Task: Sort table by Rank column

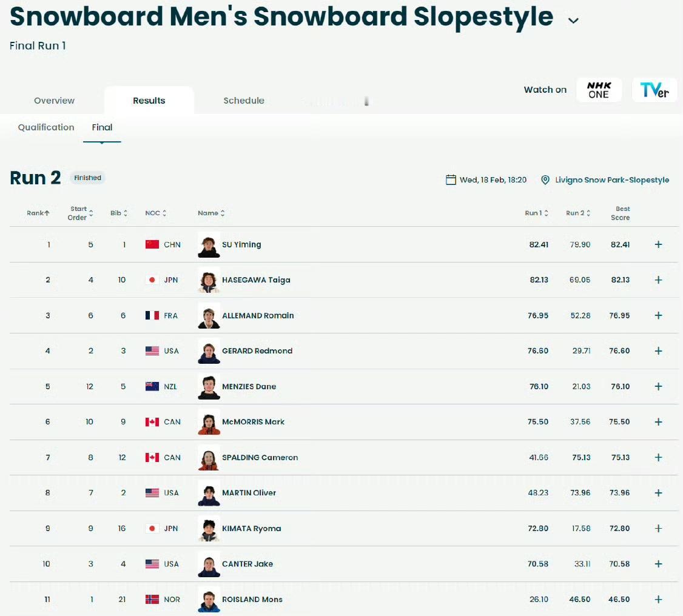Action: coord(38,213)
